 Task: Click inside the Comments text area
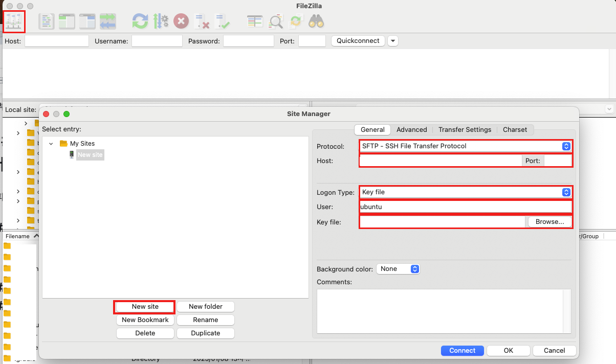tap(440, 311)
